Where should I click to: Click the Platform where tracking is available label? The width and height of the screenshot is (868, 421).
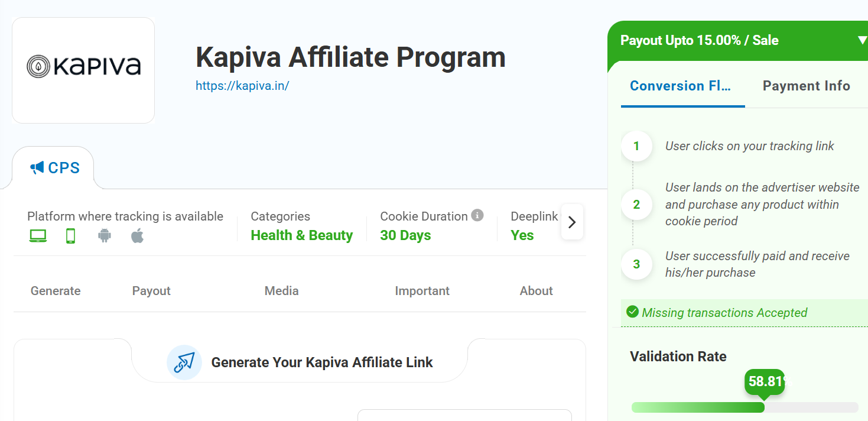click(125, 216)
